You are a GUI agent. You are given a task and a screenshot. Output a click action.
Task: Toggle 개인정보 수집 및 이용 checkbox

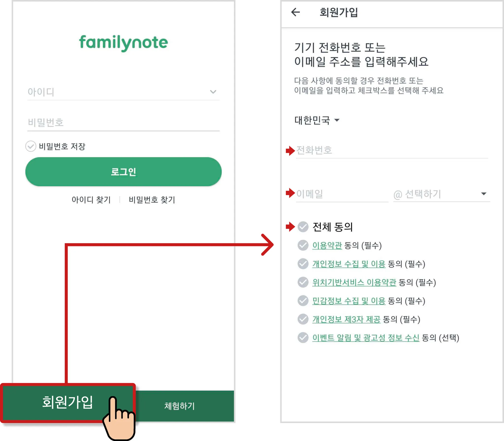[303, 264]
